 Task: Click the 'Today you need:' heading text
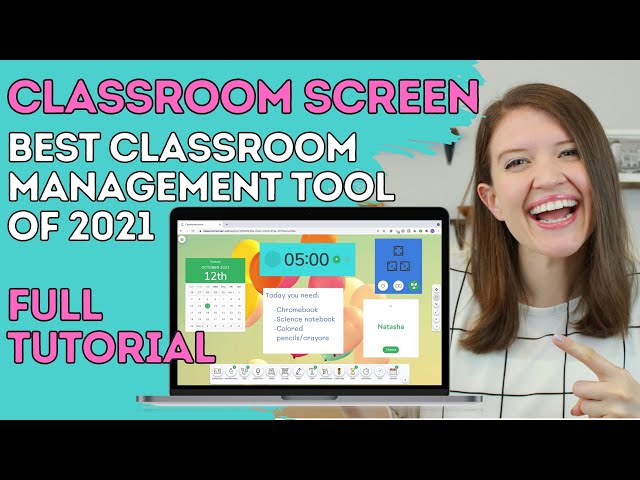tap(292, 295)
